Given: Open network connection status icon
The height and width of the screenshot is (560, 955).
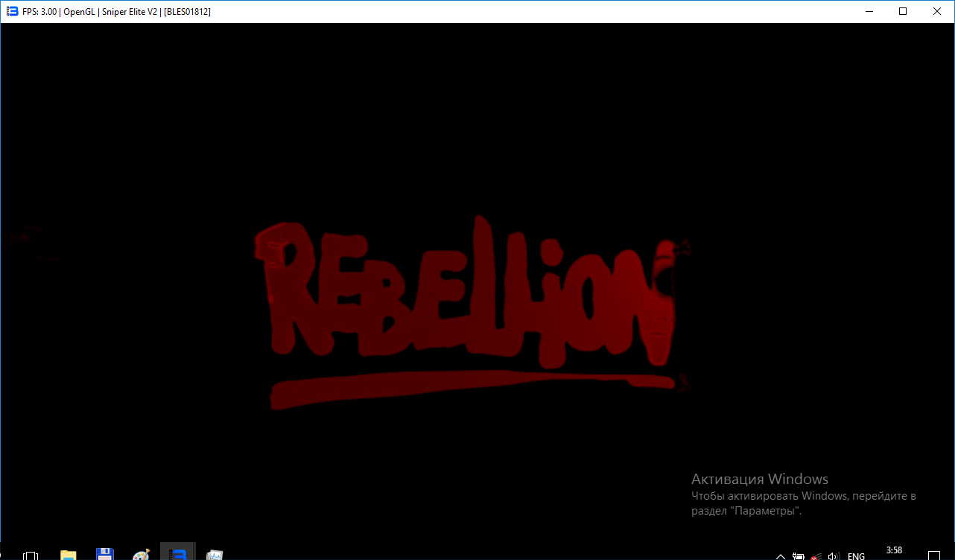Looking at the screenshot, I should (816, 556).
